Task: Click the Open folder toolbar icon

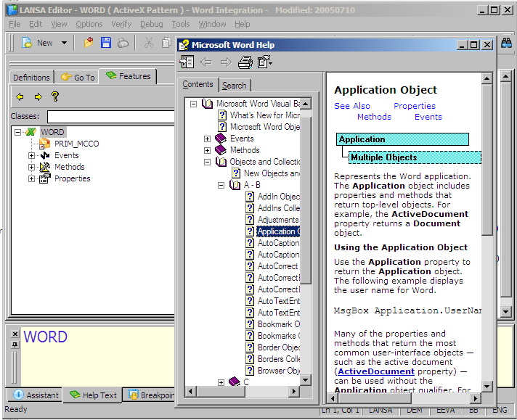Action: pyautogui.click(x=89, y=43)
